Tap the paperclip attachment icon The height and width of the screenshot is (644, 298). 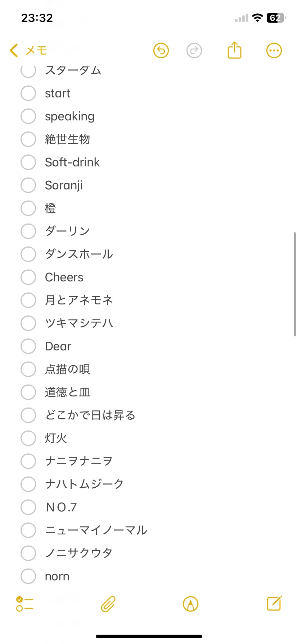point(108,604)
